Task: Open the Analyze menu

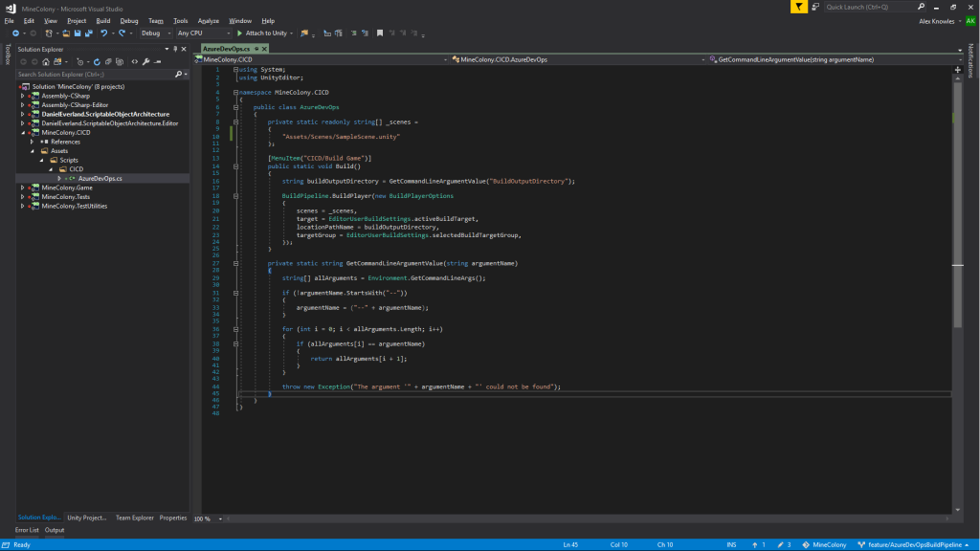Action: click(208, 20)
